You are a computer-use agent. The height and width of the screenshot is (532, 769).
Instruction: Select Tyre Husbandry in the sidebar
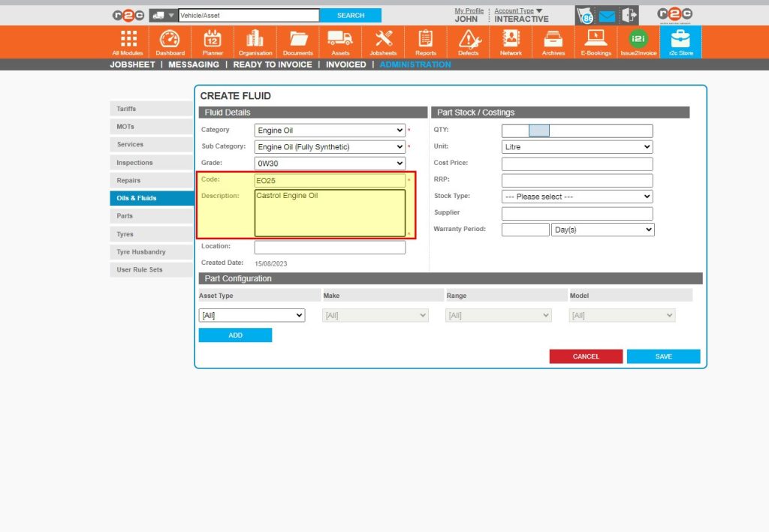152,252
